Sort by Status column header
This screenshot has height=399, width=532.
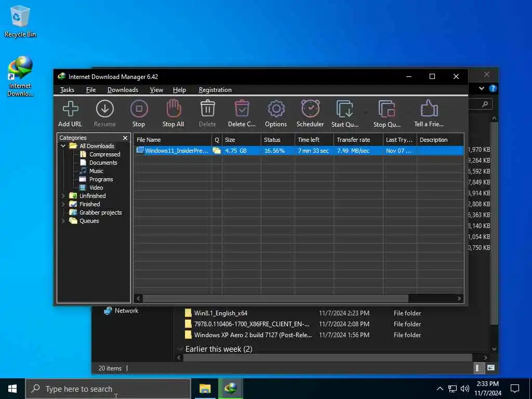pyautogui.click(x=278, y=140)
